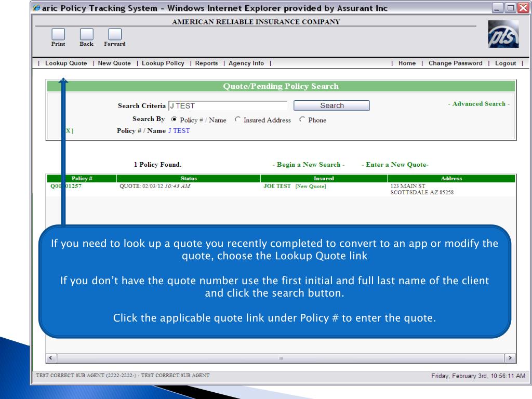Open the Lookup Quote menu

pos(66,63)
